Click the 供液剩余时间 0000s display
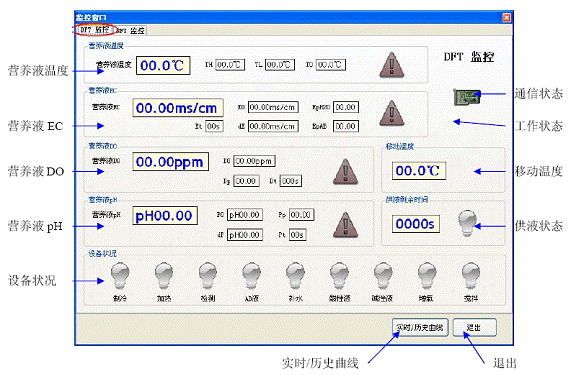This screenshot has width=588, height=375. pos(416,224)
